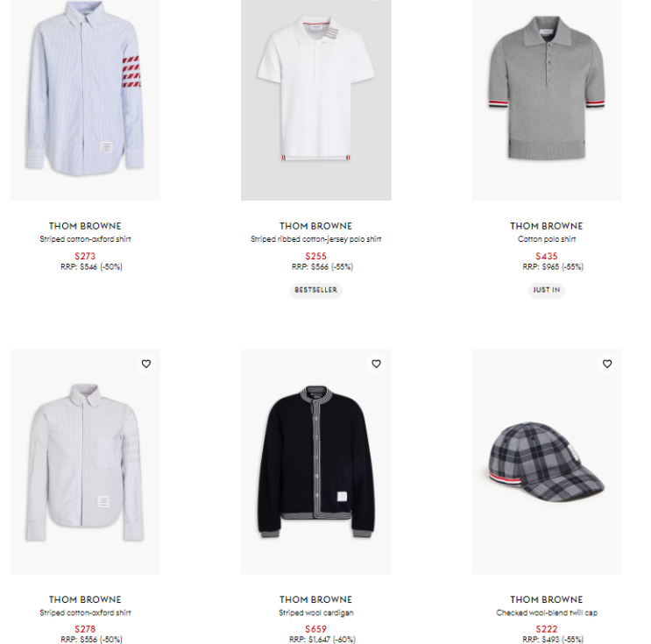651x644 pixels.
Task: Select the $273 sale price
Action: point(85,256)
